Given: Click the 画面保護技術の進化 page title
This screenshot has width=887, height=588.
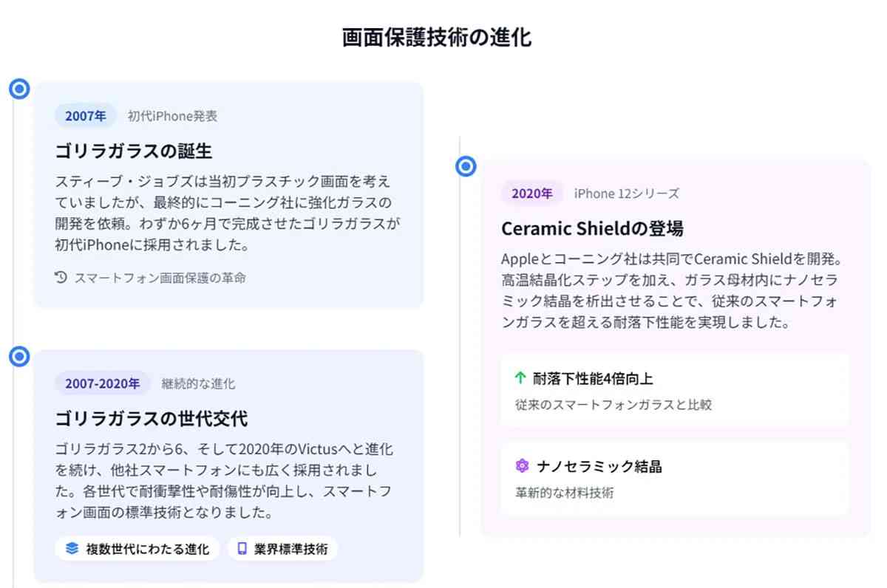Looking at the screenshot, I should (437, 37).
